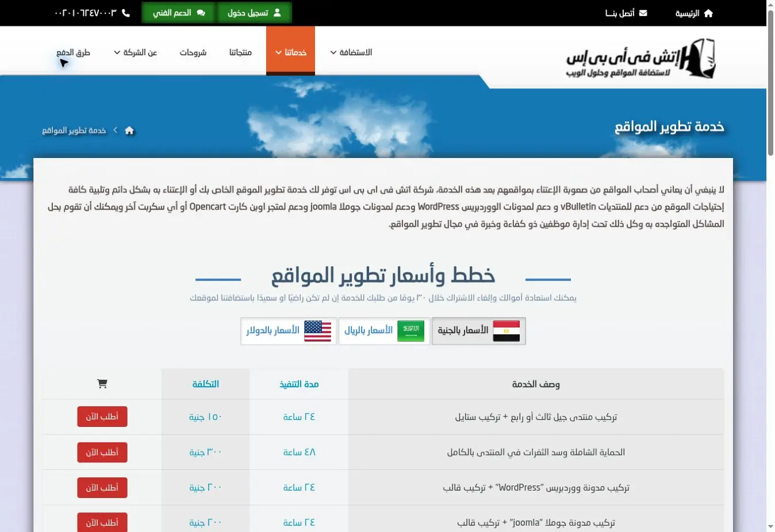Click the scrollbar down arrow
775x532 pixels.
[770, 527]
